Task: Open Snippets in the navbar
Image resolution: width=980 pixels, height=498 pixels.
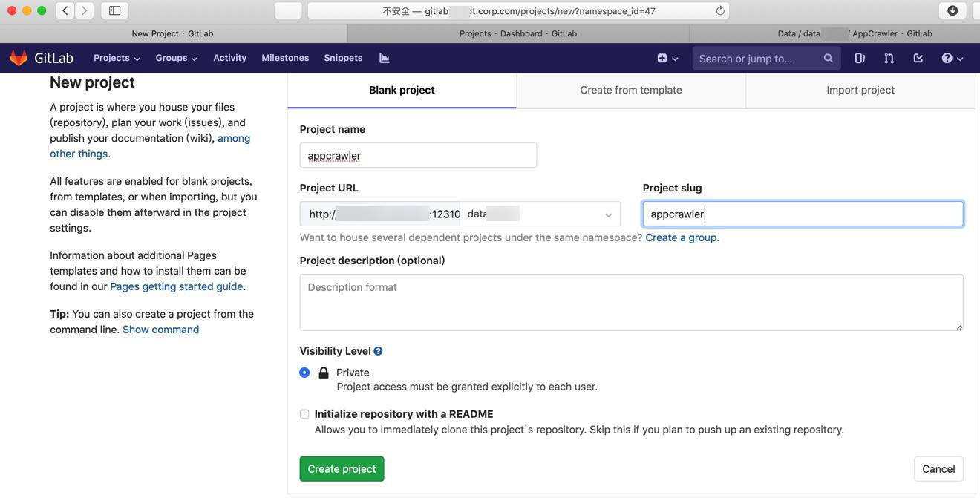Action: (x=343, y=58)
